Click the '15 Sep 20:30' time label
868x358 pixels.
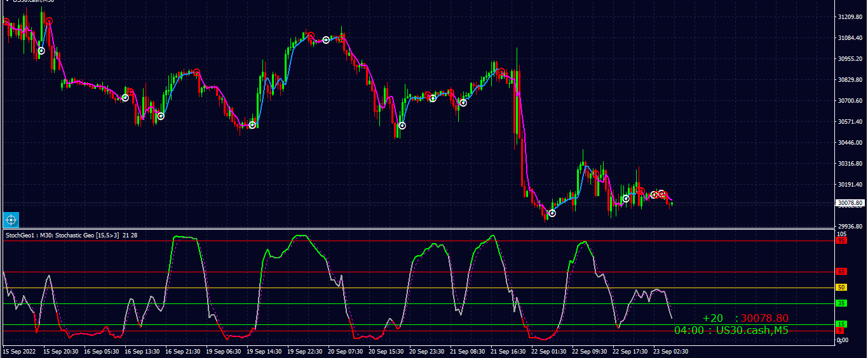pyautogui.click(x=61, y=351)
